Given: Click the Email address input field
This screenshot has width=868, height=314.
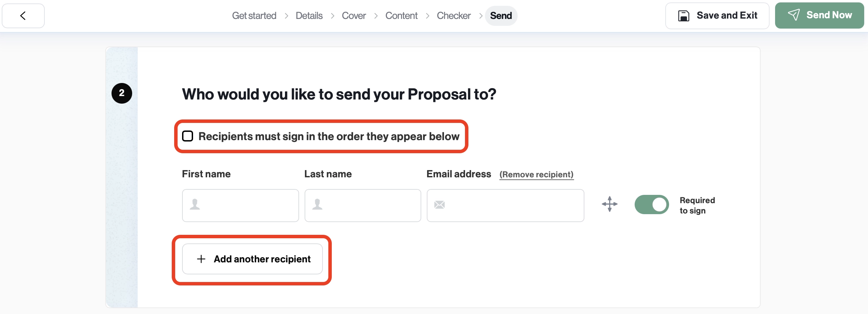Looking at the screenshot, I should point(505,205).
